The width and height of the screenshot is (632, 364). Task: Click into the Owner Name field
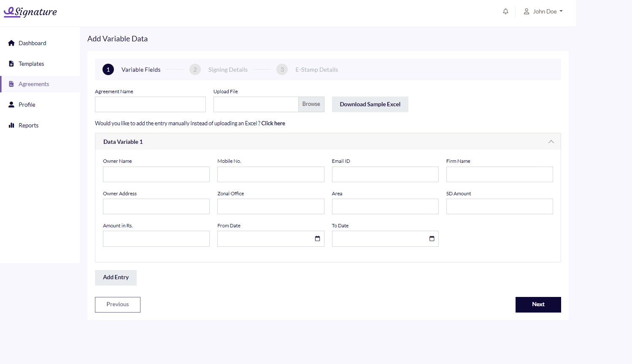tap(156, 175)
